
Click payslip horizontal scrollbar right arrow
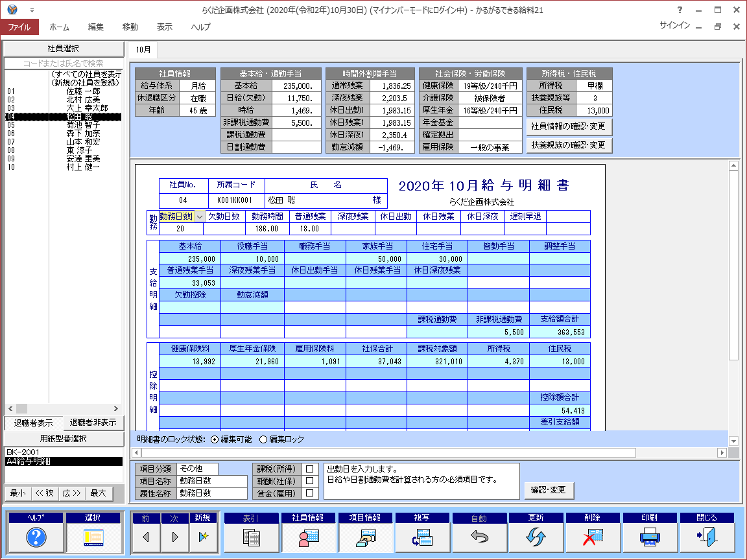click(x=722, y=453)
